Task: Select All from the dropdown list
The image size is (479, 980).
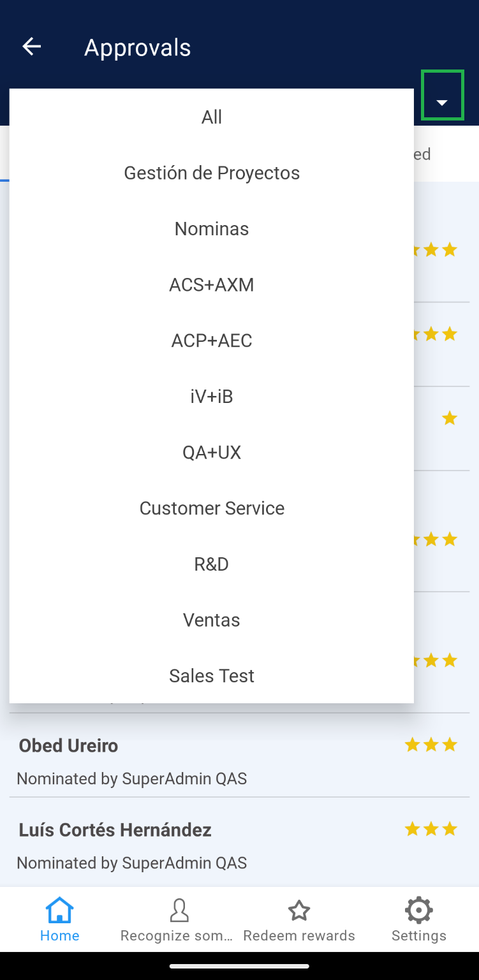Action: click(212, 117)
